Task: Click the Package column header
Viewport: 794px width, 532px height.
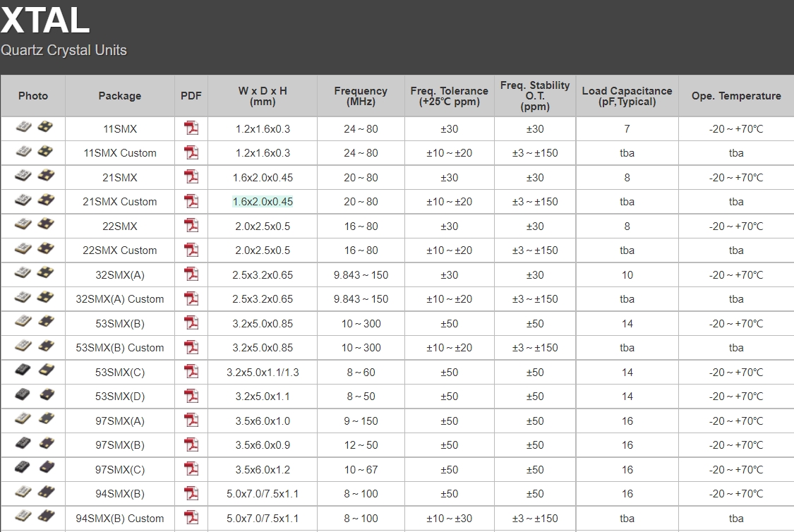Action: click(119, 96)
